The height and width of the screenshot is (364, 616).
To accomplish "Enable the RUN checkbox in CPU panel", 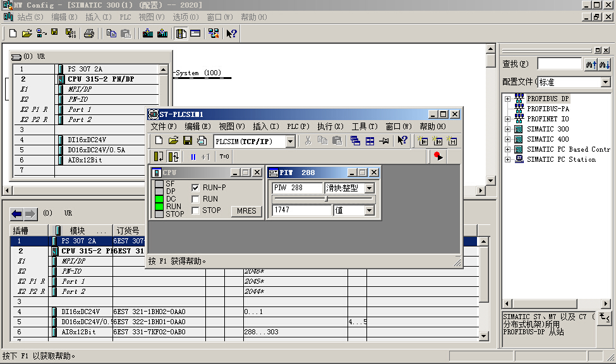I will [196, 199].
